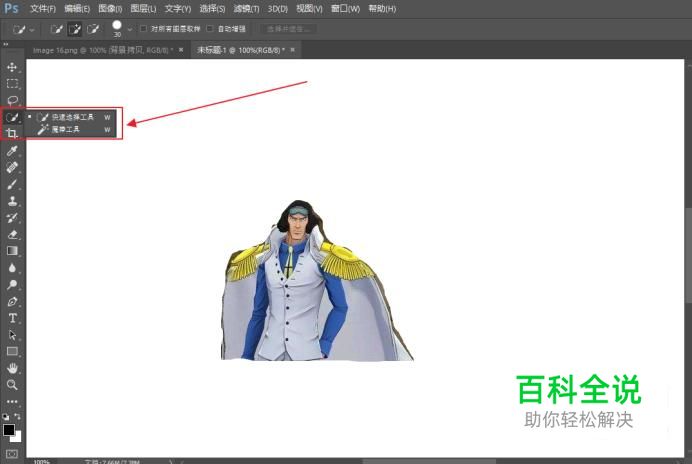Image resolution: width=692 pixels, height=464 pixels.
Task: Reset to default foreground and background colors
Action: pos(5,416)
